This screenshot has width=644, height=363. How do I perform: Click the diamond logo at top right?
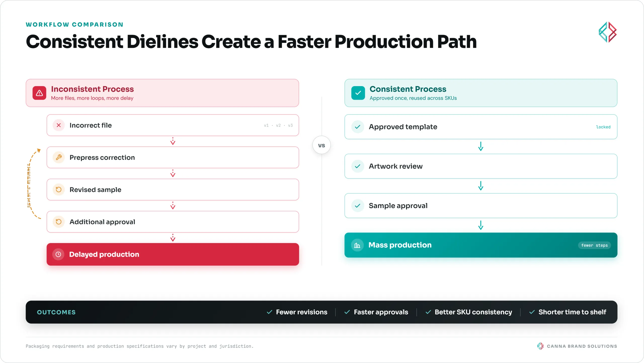(x=608, y=32)
